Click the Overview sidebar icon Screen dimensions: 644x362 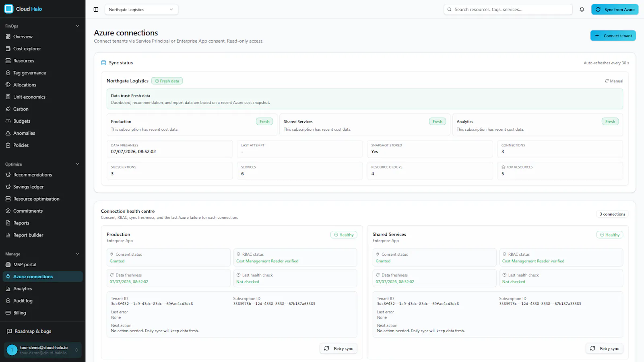click(8, 37)
